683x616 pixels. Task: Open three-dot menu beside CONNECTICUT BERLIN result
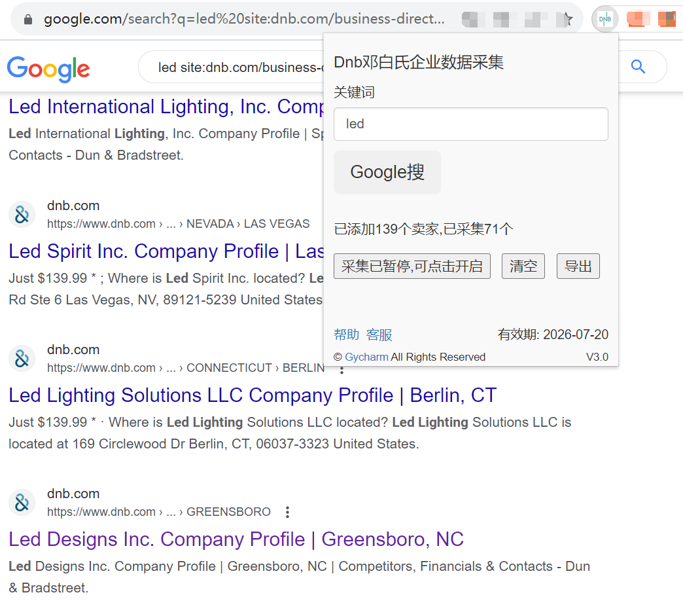pos(341,370)
